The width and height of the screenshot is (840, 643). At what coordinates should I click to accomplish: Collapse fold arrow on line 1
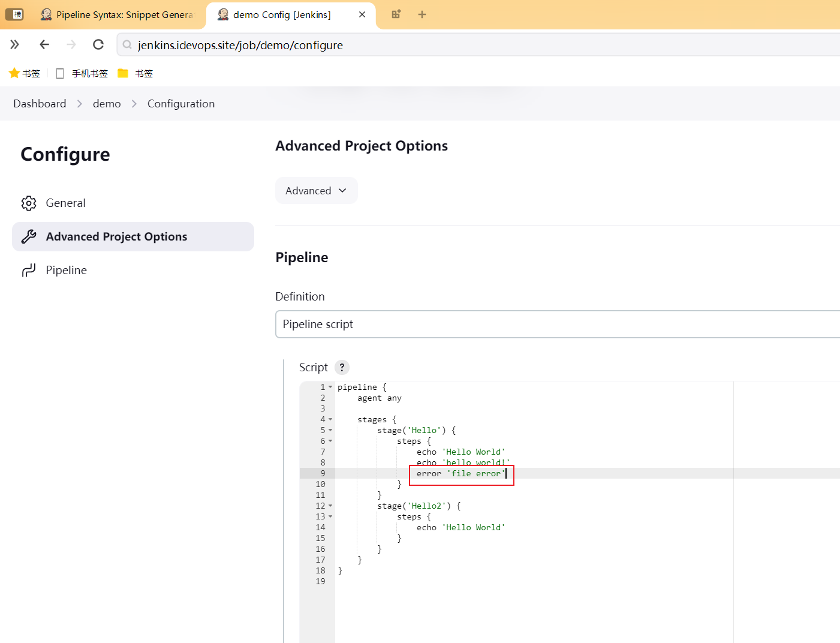(x=330, y=387)
